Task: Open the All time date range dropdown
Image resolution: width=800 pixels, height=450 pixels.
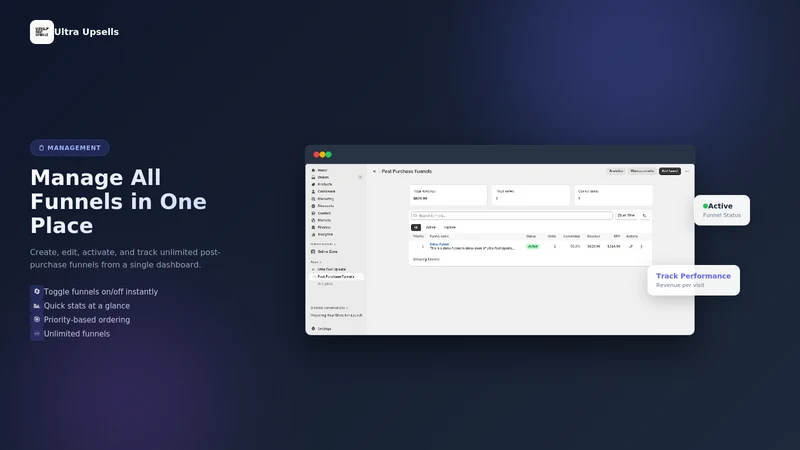Action: click(626, 215)
